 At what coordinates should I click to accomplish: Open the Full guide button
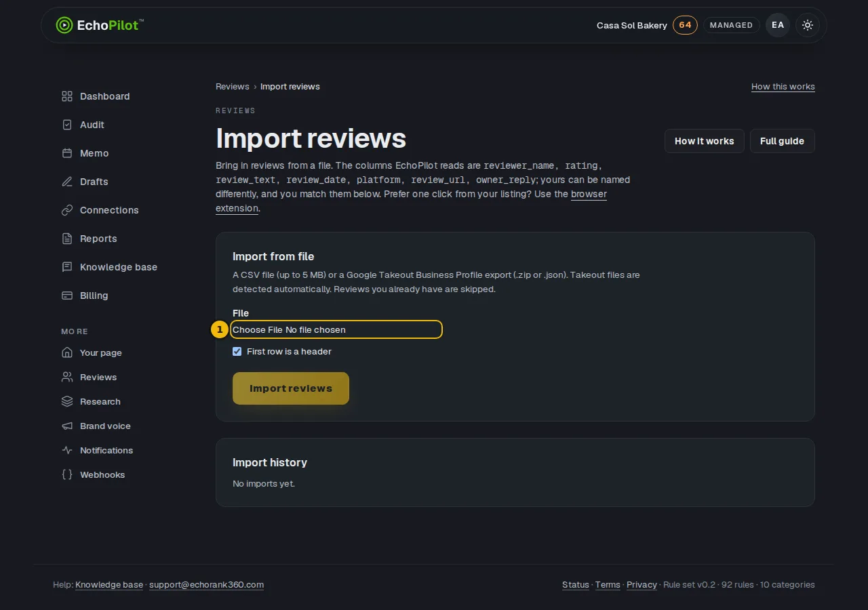tap(782, 141)
